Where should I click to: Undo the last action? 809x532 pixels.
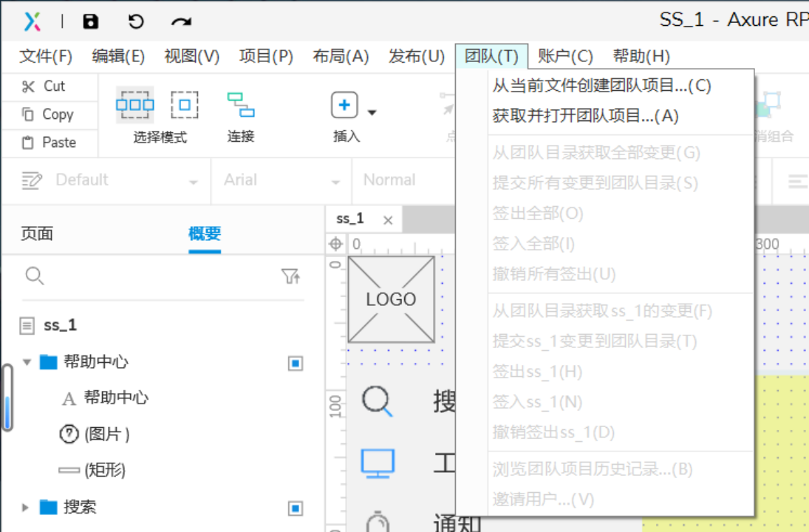click(x=136, y=21)
